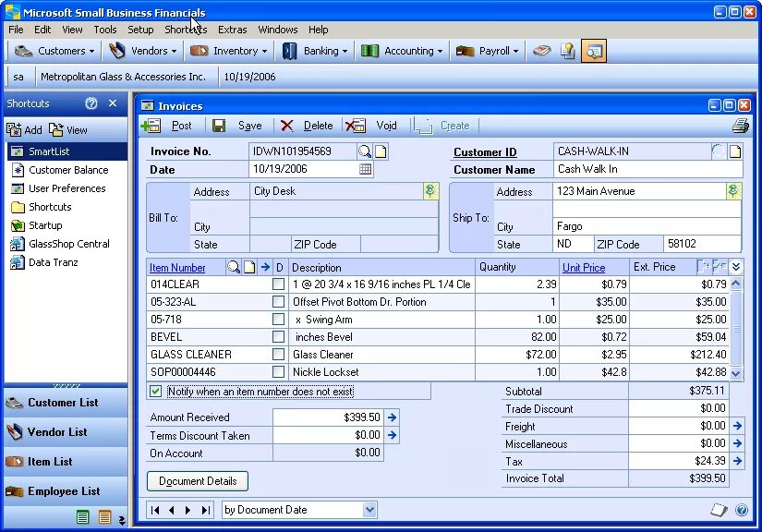Void the invoice using the Void button
Screen dimensions: 762x532
click(x=372, y=126)
